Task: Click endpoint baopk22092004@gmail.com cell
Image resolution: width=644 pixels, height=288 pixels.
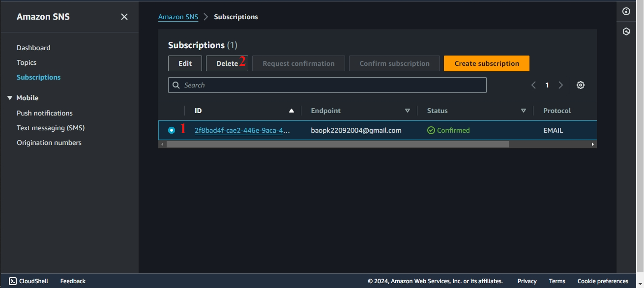Action: point(356,130)
